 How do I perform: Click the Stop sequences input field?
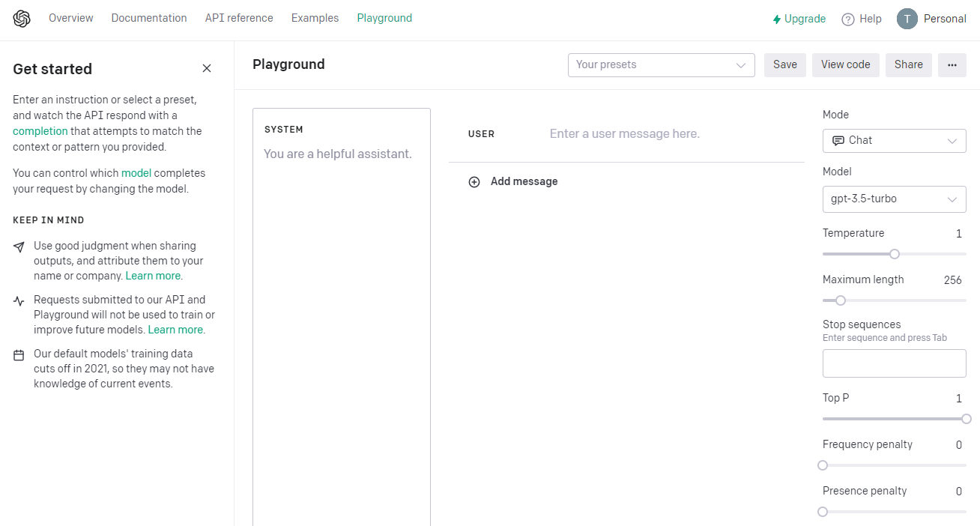click(894, 363)
